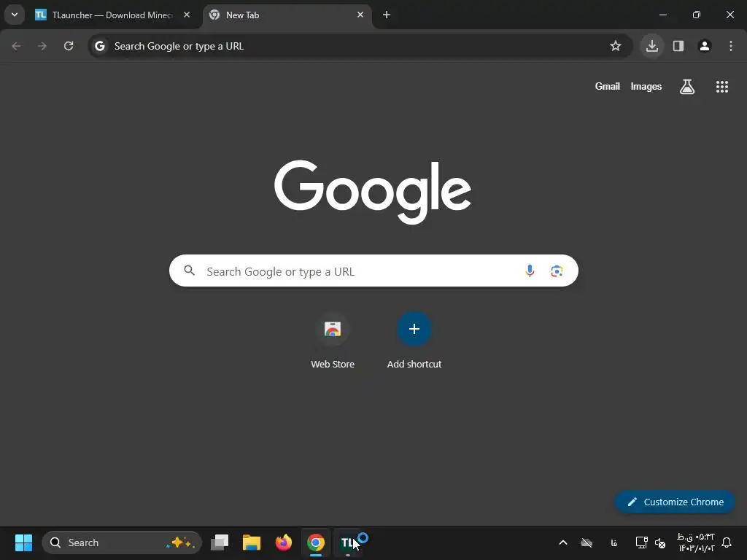Click the Google G icon in address bar
This screenshot has width=747, height=560.
point(99,46)
